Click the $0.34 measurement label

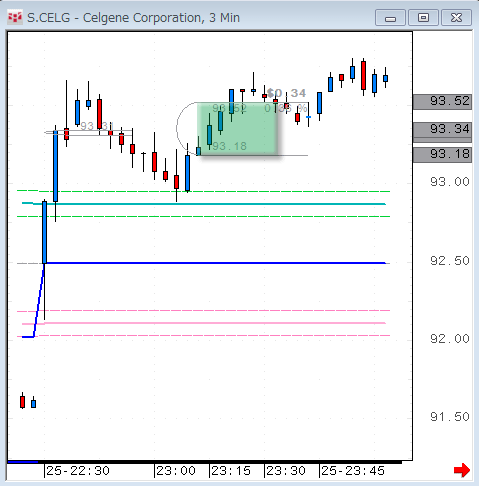(287, 93)
